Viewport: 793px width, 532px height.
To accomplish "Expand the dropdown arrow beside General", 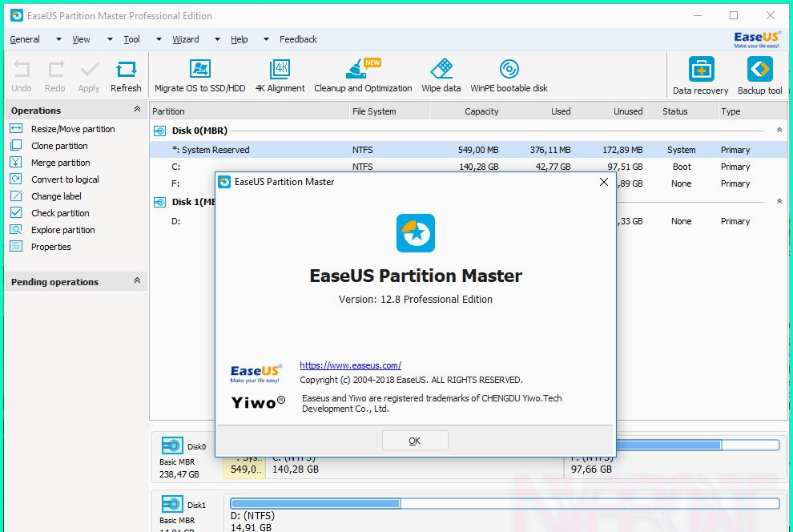I will point(58,39).
